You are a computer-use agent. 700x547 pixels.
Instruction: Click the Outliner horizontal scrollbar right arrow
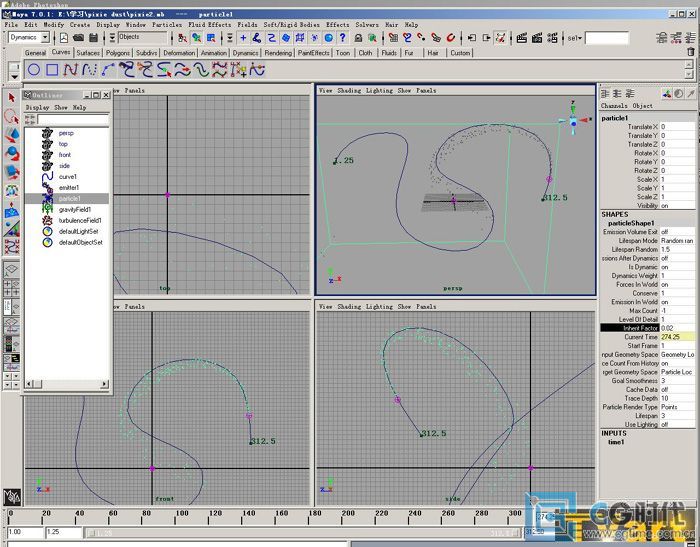(105, 384)
